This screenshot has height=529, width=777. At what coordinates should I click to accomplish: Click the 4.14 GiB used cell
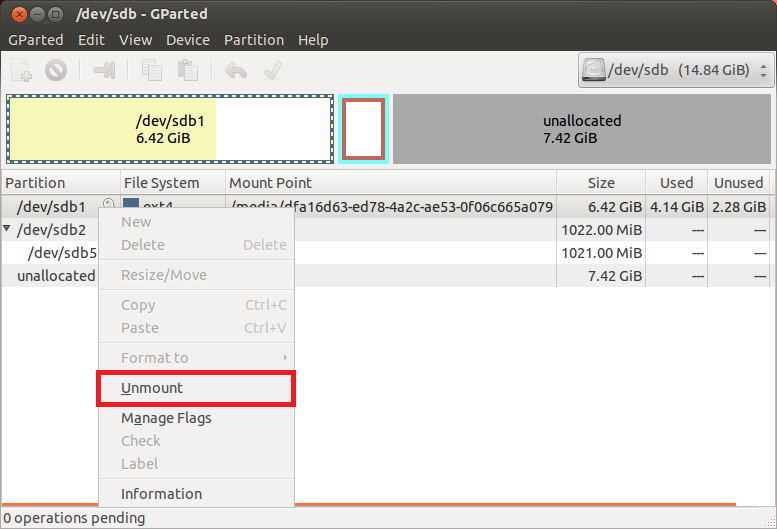677,207
